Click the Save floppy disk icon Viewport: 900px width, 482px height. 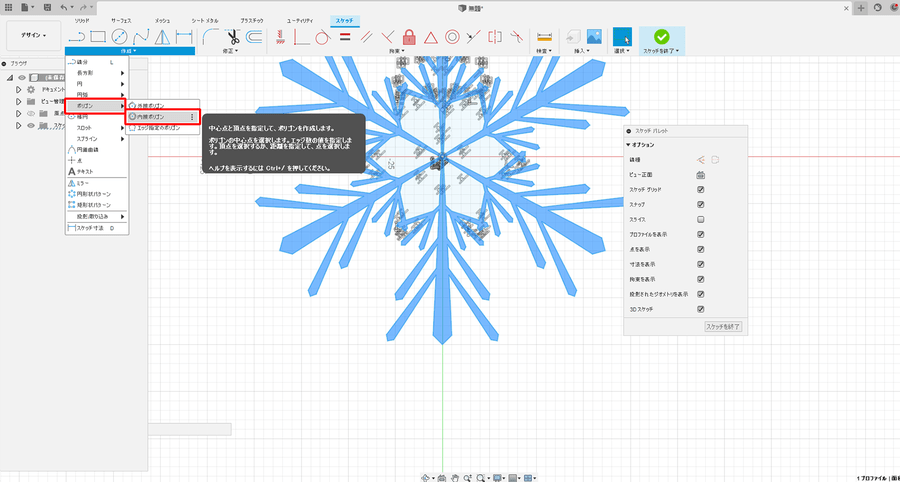point(47,7)
